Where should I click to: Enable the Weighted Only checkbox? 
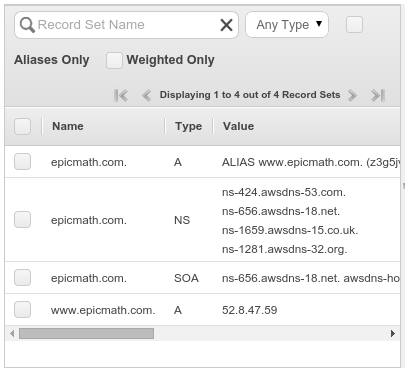114,60
